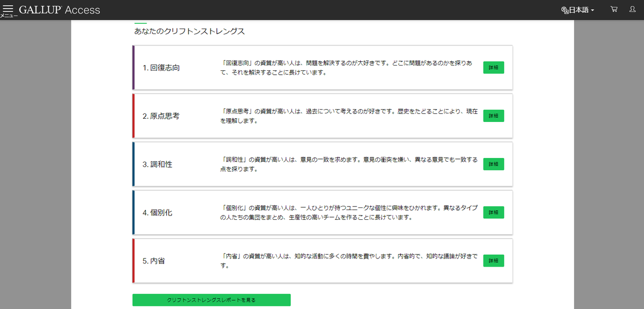Open the 日本語 language dropdown
This screenshot has height=309, width=644.
(577, 10)
